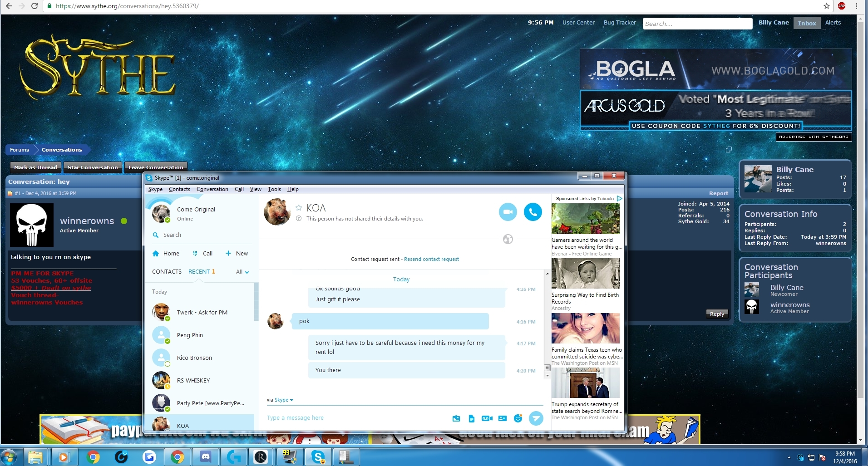Click the BOGLA gold banner ad
Image resolution: width=868 pixels, height=466 pixels.
click(x=715, y=69)
